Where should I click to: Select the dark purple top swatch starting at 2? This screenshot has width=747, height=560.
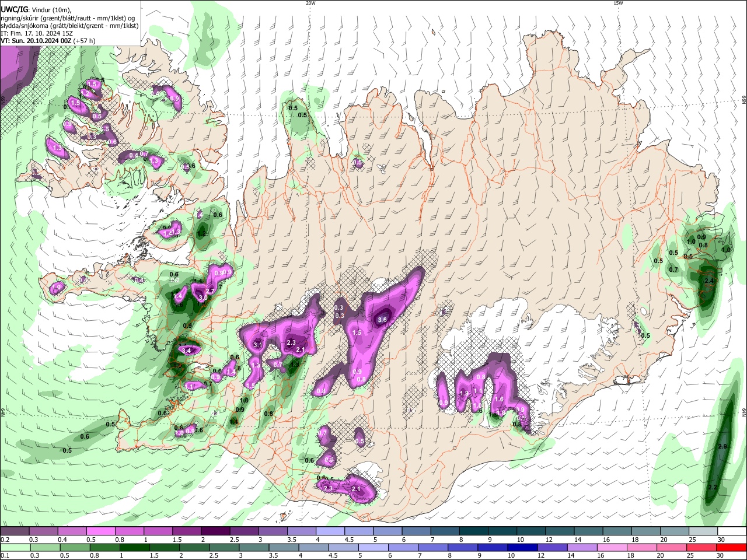click(x=215, y=531)
